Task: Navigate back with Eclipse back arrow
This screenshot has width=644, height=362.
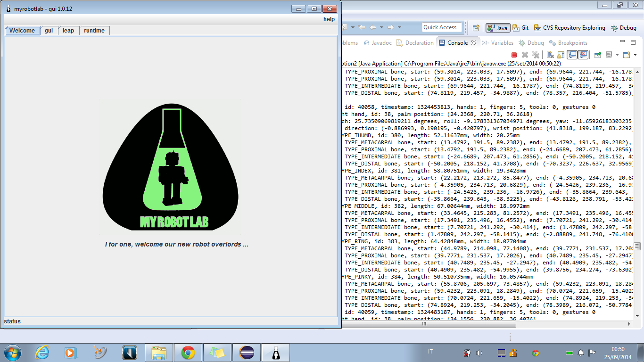Action: point(373,27)
